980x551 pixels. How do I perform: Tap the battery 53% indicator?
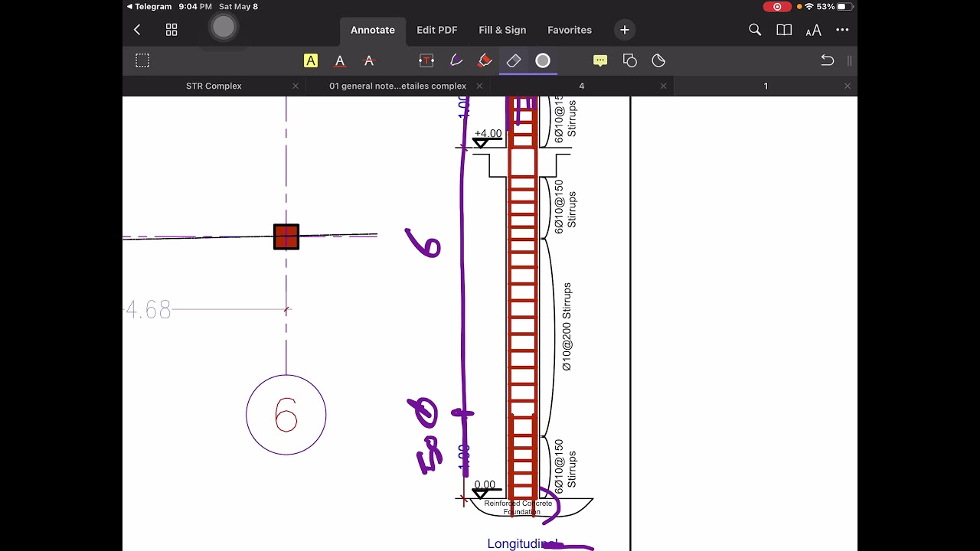tap(835, 6)
